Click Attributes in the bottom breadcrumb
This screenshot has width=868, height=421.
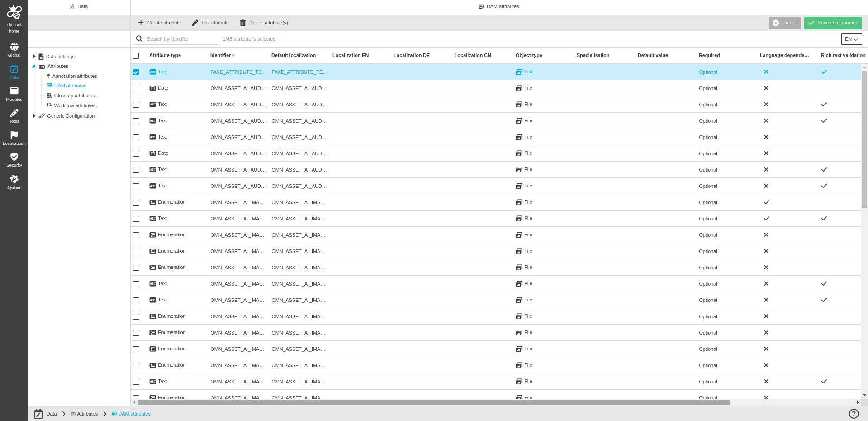tap(87, 413)
